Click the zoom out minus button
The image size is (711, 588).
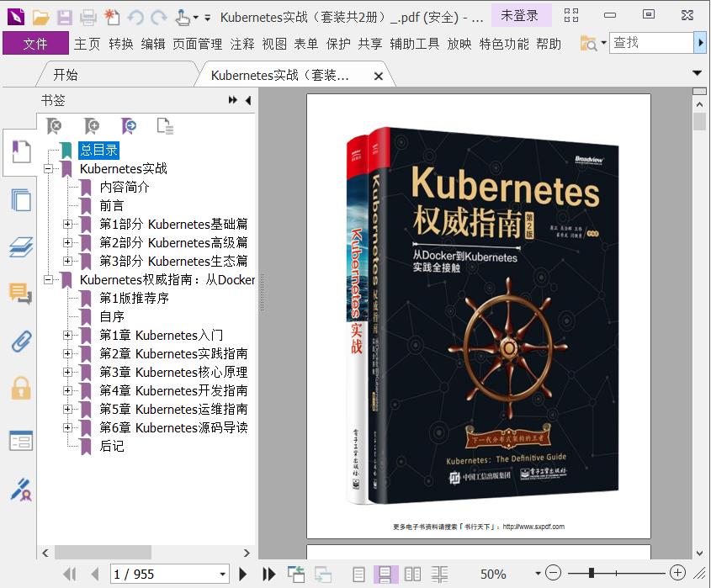[x=553, y=573]
